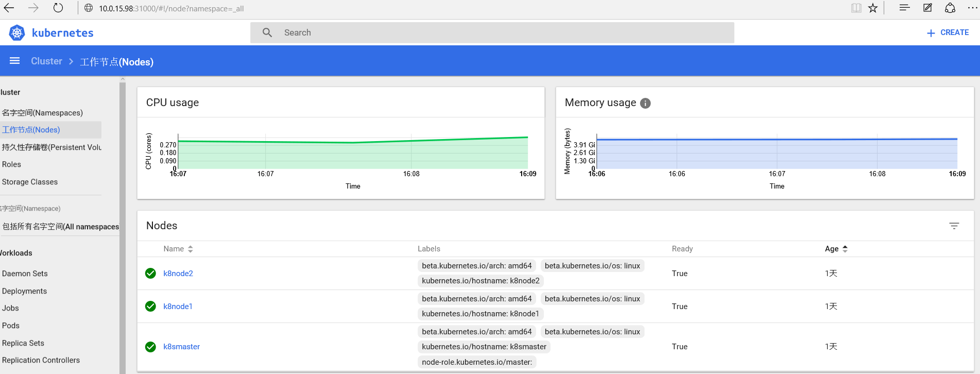Add page to favorites star icon

[873, 8]
